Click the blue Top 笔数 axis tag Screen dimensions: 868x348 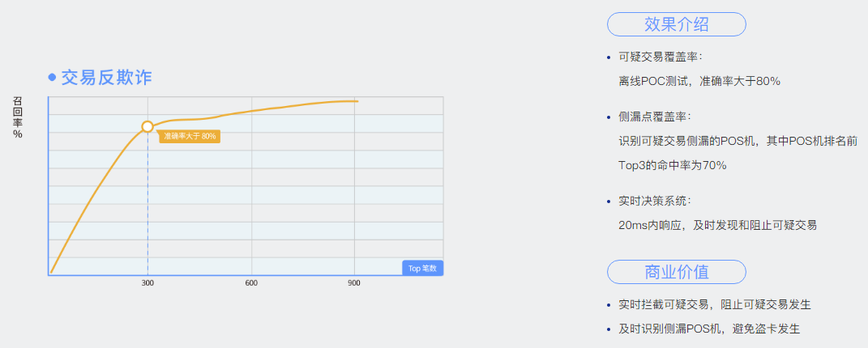click(x=422, y=269)
